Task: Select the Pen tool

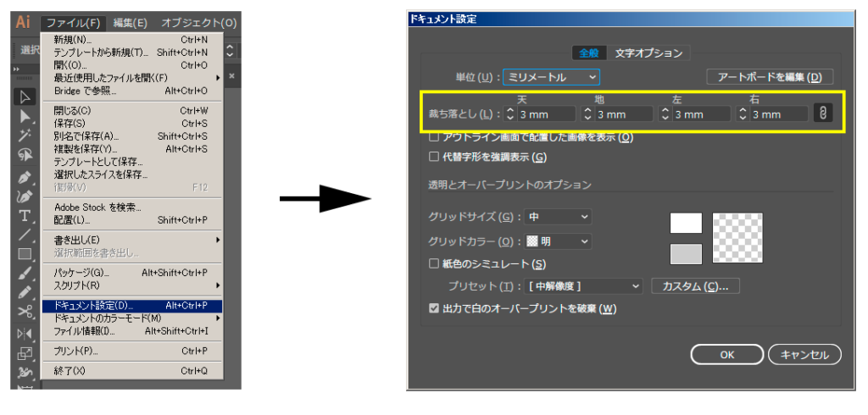Action: click(25, 178)
